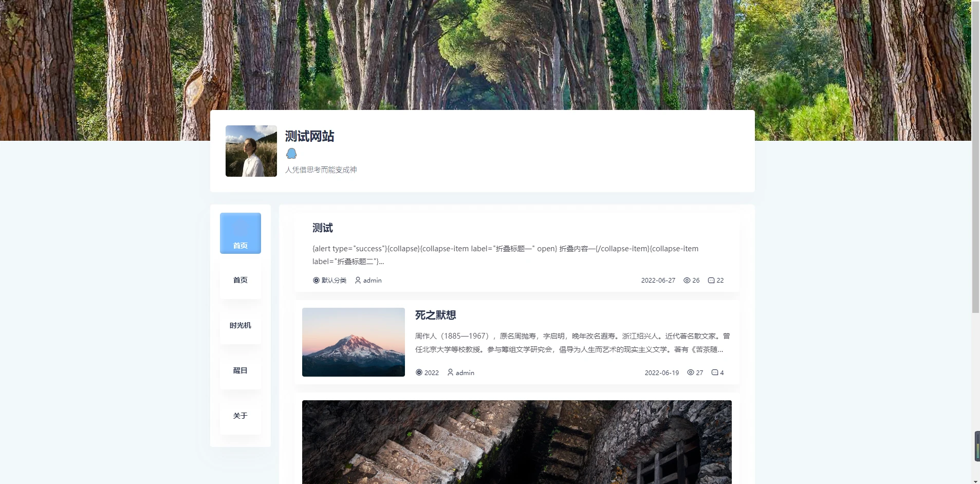The height and width of the screenshot is (484, 980).
Task: Click the 测试 post excerpt starting {alert type
Action: tap(505, 255)
